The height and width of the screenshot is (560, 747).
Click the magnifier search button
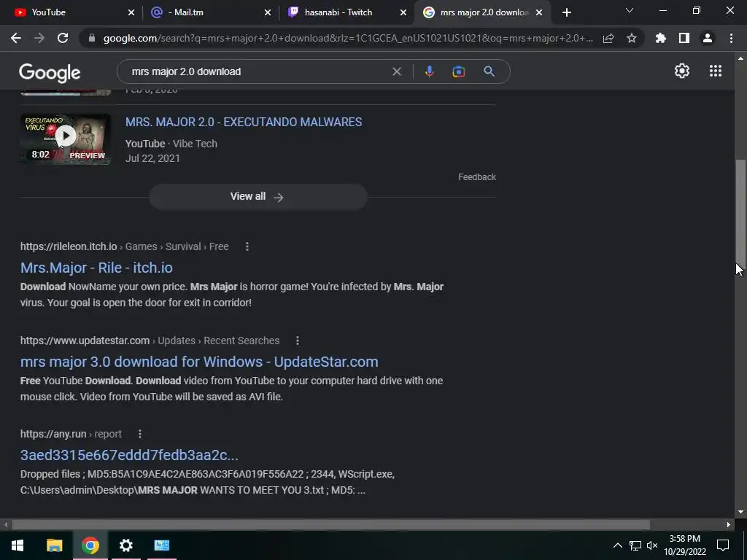pos(489,71)
